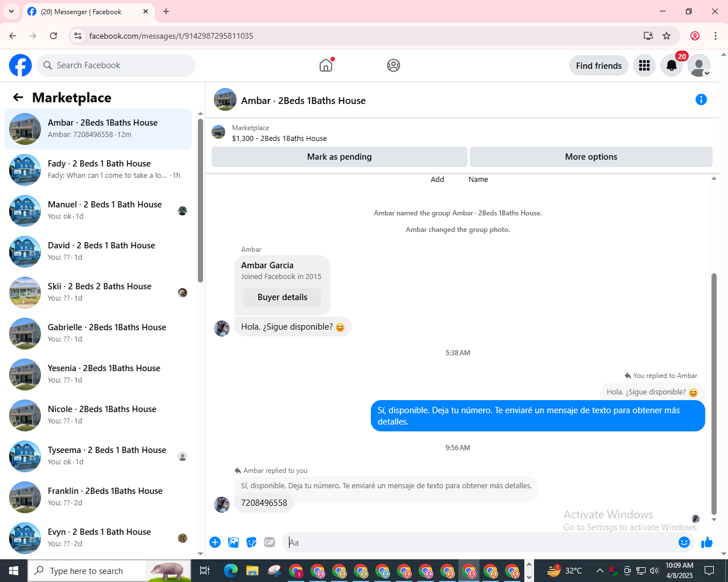Open Chrome three-dot menu
The width and height of the screenshot is (728, 582).
click(x=715, y=36)
